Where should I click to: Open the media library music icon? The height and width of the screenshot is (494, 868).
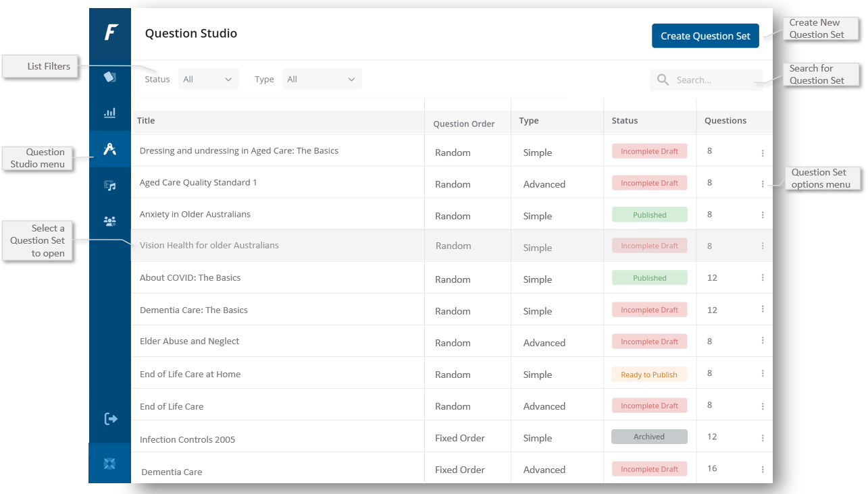point(109,186)
